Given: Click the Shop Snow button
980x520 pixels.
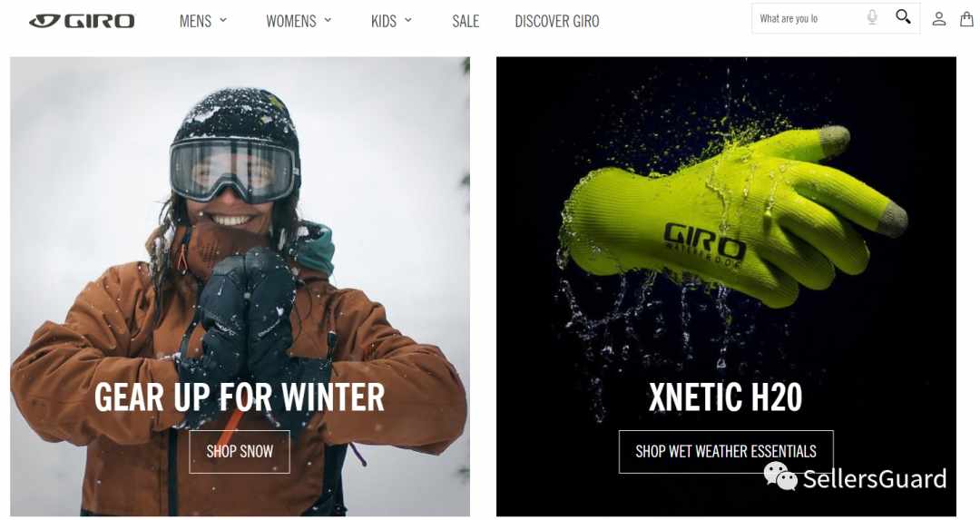Looking at the screenshot, I should click(240, 451).
